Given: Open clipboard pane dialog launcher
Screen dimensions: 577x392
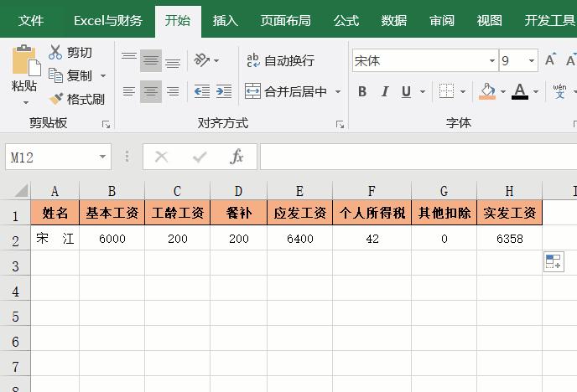Looking at the screenshot, I should (x=106, y=125).
